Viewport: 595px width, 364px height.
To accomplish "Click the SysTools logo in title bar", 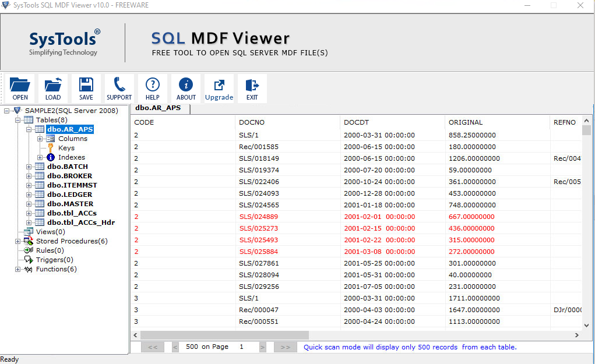I will pos(6,5).
